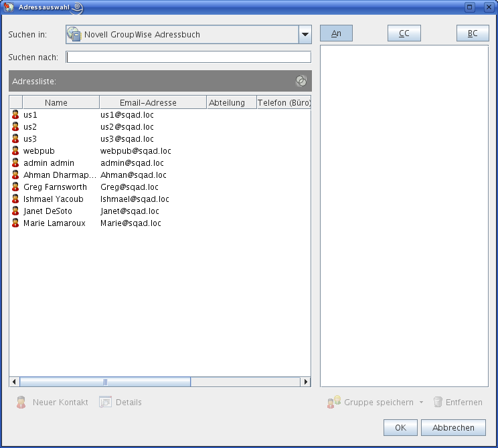Image resolution: width=498 pixels, height=448 pixels.
Task: Sort by the Name column header
Action: coord(61,102)
